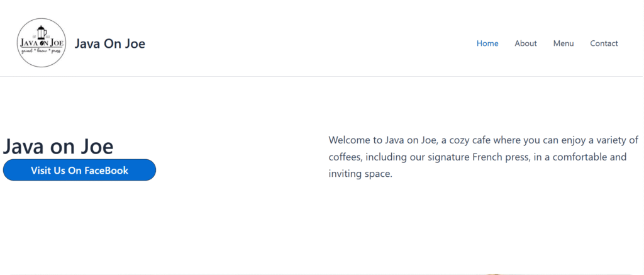This screenshot has width=644, height=275.
Task: Click the large "Java on Joe" hero heading
Action: tap(58, 146)
